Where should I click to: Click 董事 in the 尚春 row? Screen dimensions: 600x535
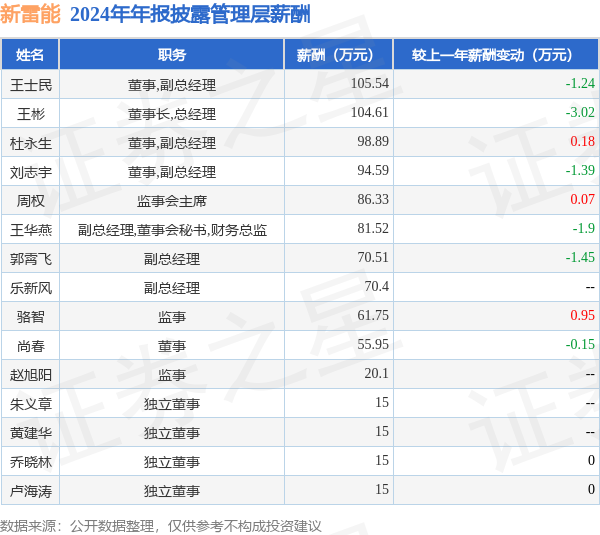tap(172, 346)
